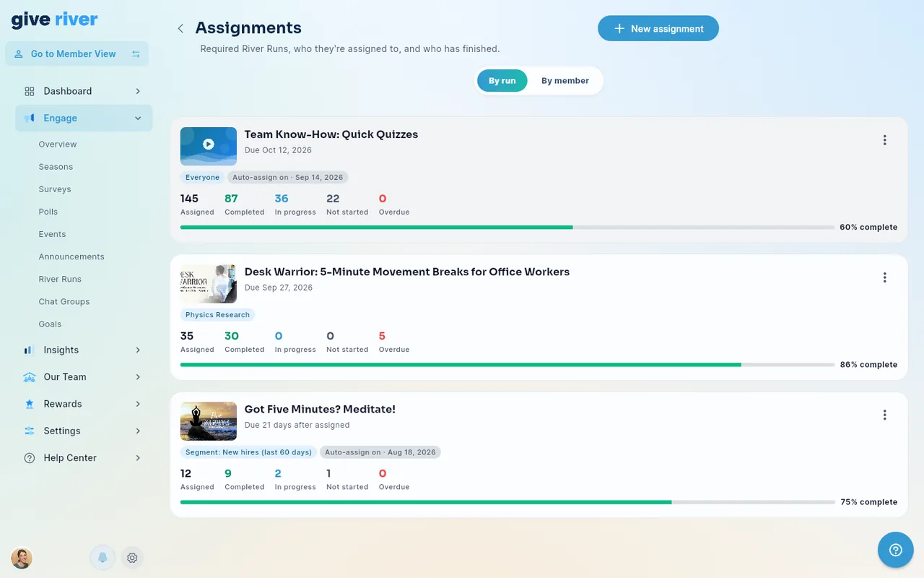Screen dimensions: 924x578
Task: Click the swap arrows icon in Member View button
Action: tap(136, 54)
